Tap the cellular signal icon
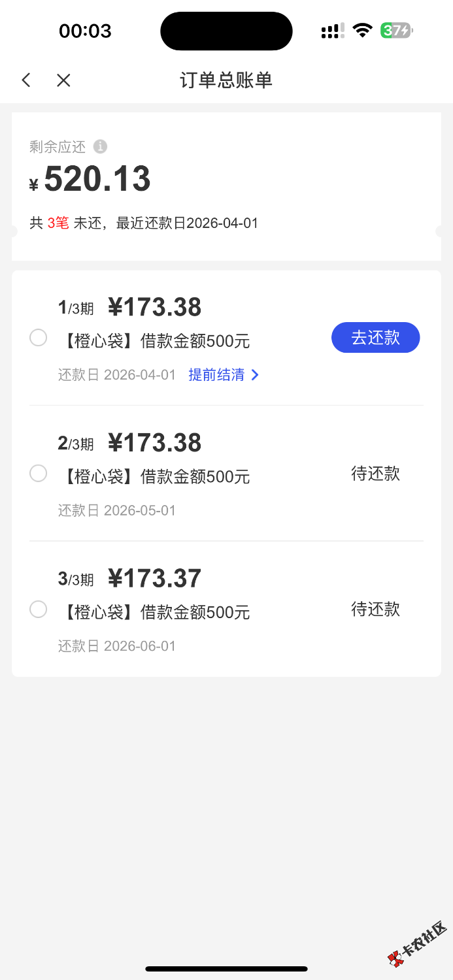This screenshot has height=980, width=453. [333, 31]
